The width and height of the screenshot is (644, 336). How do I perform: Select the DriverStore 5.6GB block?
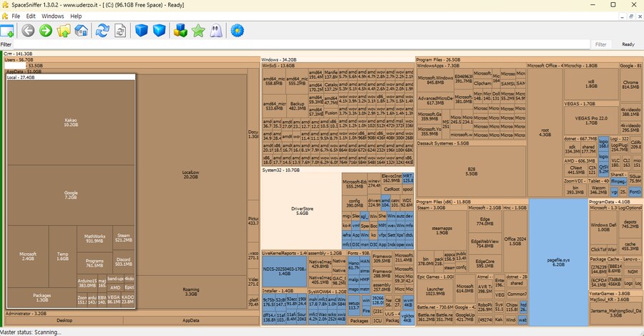pos(302,211)
